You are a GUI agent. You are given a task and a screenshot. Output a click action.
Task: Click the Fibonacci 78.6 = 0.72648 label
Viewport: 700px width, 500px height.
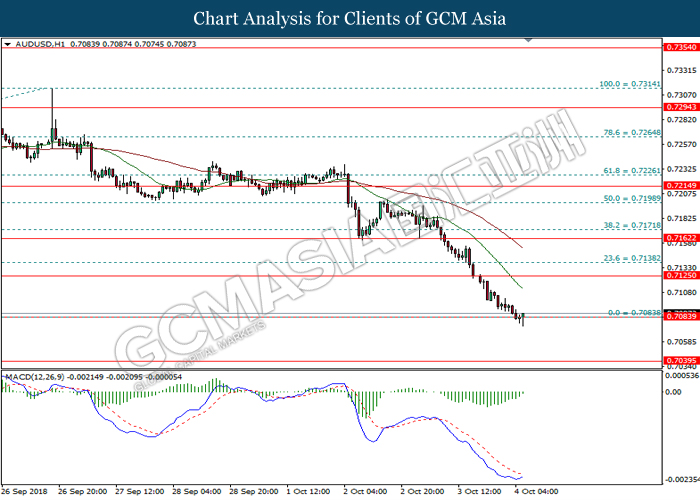tap(632, 133)
